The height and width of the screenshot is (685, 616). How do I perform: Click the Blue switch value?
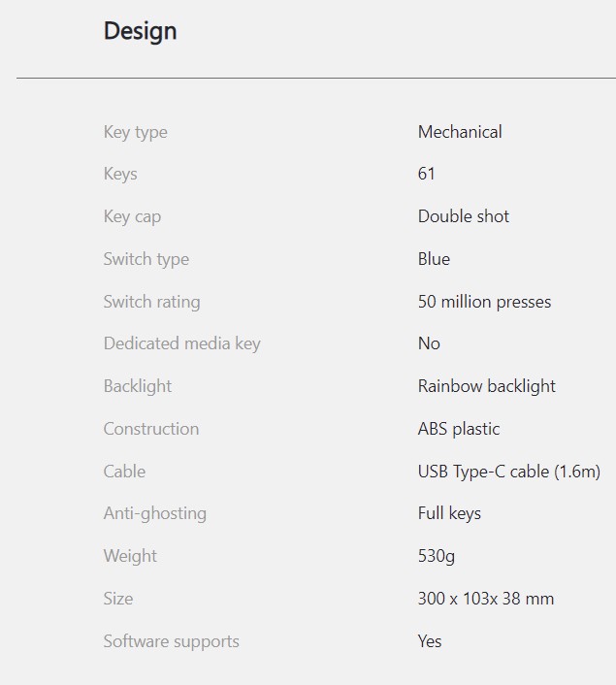click(434, 259)
